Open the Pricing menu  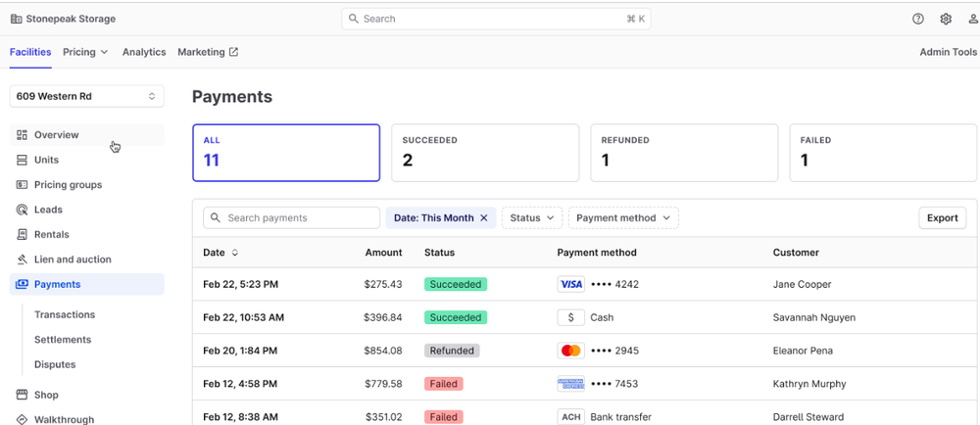tap(85, 52)
